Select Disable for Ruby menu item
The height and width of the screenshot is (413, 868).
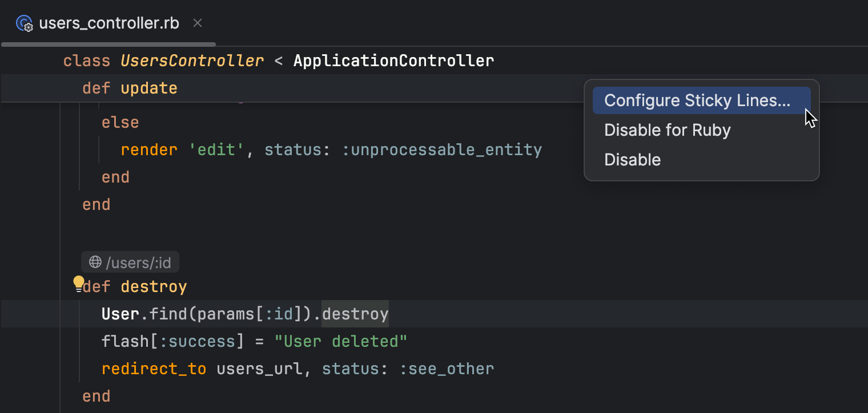(x=667, y=130)
